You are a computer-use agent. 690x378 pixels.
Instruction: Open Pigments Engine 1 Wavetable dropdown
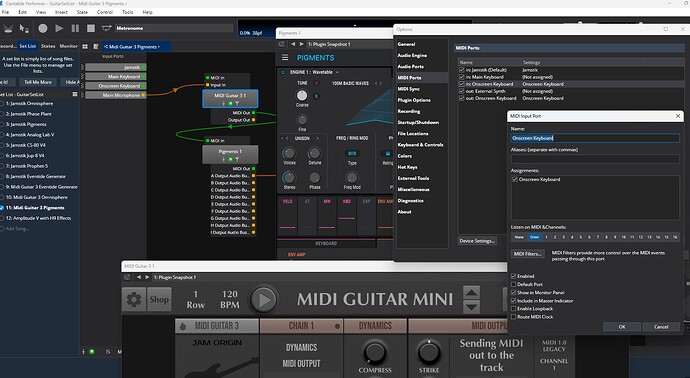click(x=338, y=72)
